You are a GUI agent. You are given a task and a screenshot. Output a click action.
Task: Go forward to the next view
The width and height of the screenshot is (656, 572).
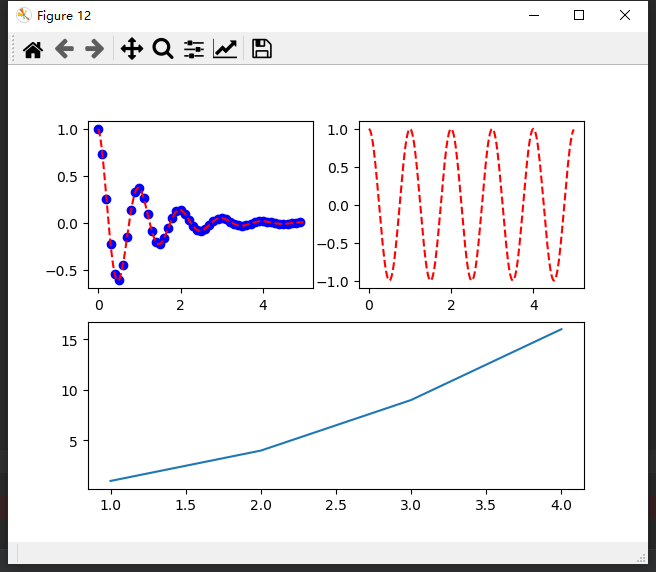(95, 49)
